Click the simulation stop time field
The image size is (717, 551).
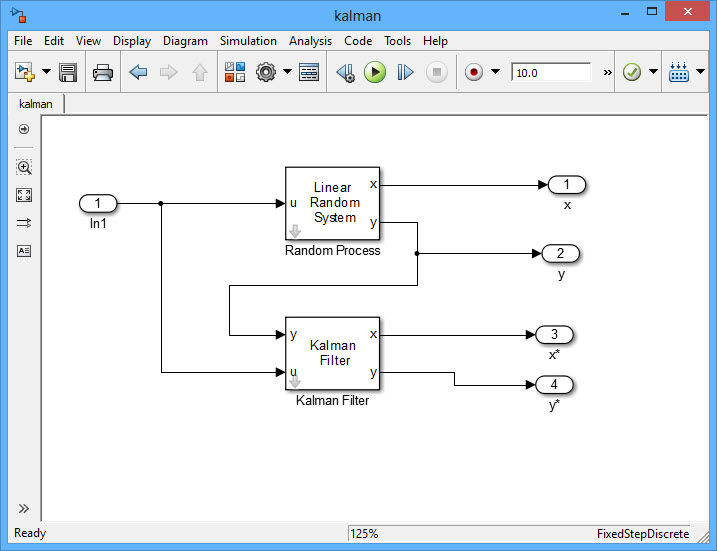point(550,72)
